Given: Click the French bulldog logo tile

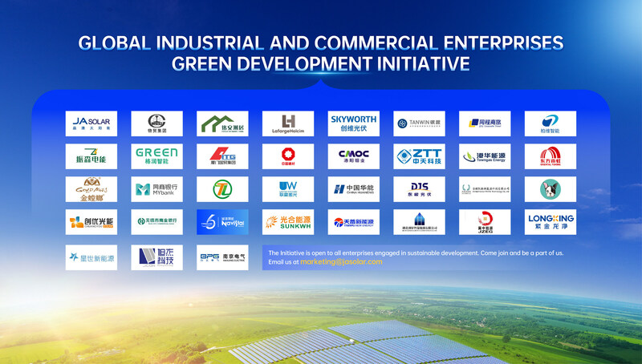Looking at the screenshot, I should (550, 189).
